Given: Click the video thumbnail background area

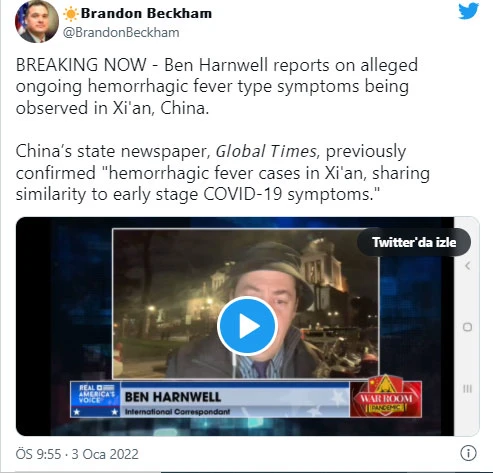Looking at the screenshot, I should (235, 326).
